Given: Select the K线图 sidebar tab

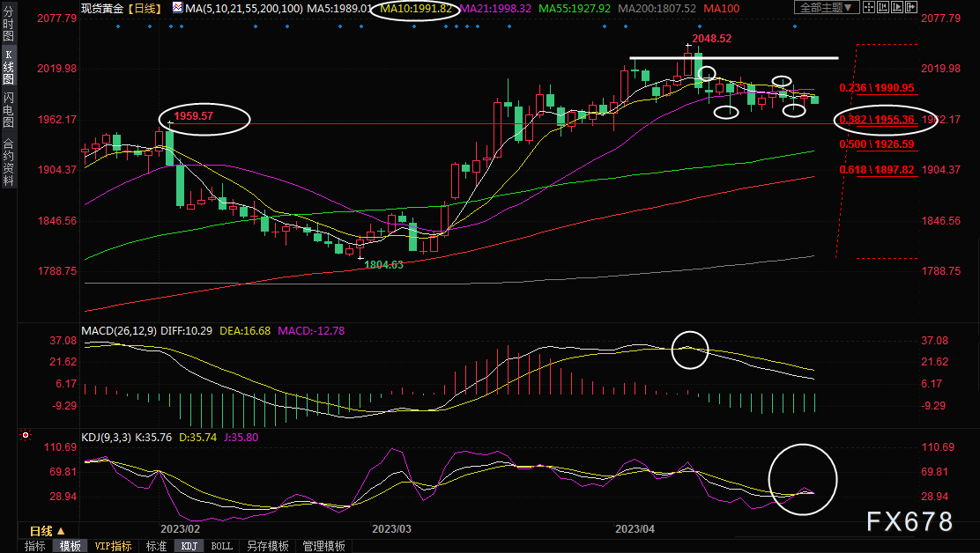Looking at the screenshot, I should (x=8, y=67).
